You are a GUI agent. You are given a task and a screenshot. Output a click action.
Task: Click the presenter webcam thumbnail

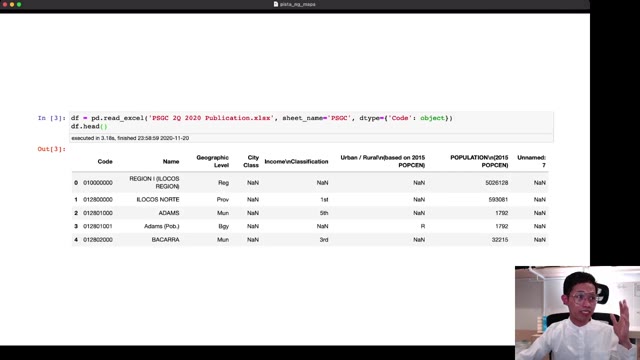pos(577,313)
